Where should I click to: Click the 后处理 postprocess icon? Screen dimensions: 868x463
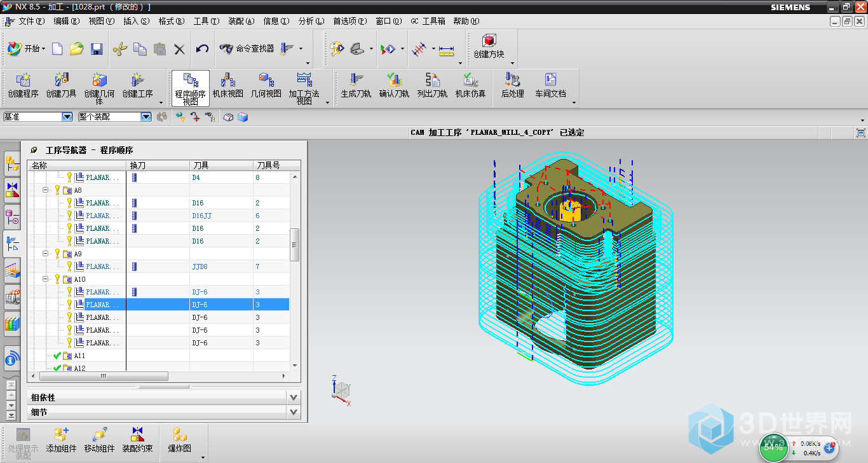click(x=512, y=86)
